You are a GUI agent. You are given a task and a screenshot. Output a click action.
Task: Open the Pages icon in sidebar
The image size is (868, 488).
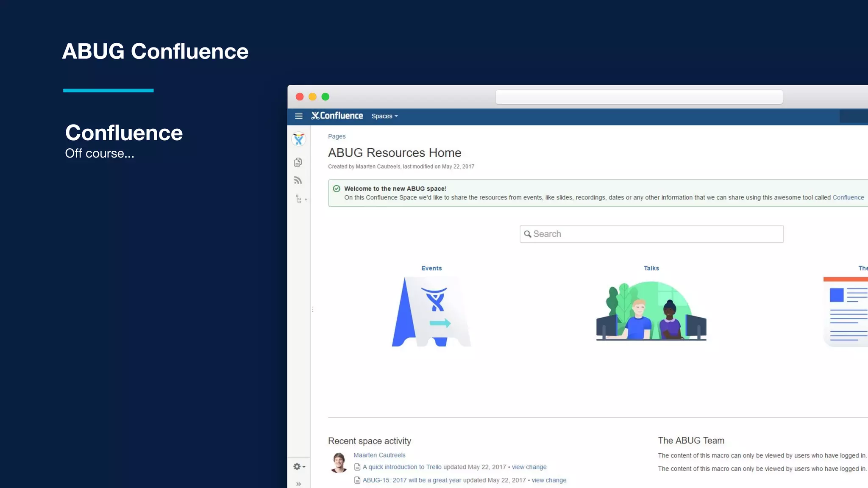[298, 162]
